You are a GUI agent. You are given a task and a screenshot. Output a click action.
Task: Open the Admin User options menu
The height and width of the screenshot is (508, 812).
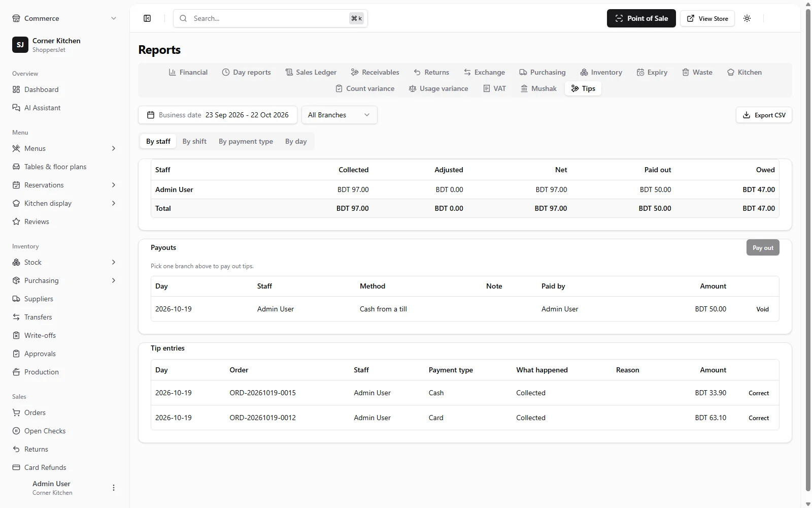pyautogui.click(x=114, y=488)
